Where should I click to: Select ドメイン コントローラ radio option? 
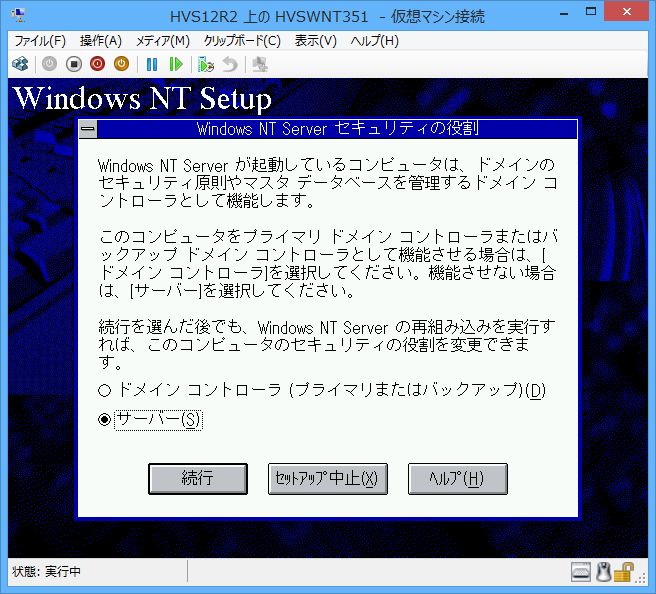pyautogui.click(x=322, y=390)
